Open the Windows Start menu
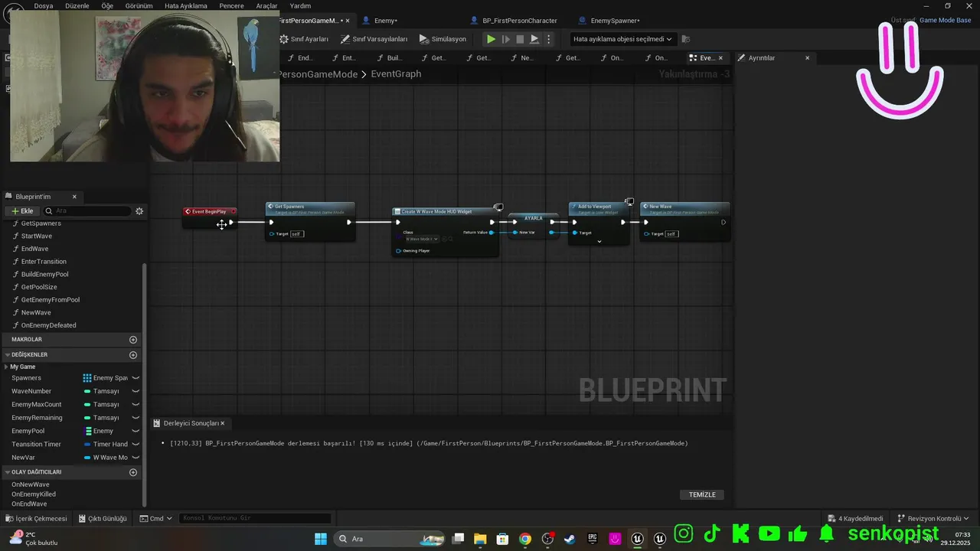This screenshot has height=551, width=980. pyautogui.click(x=321, y=539)
